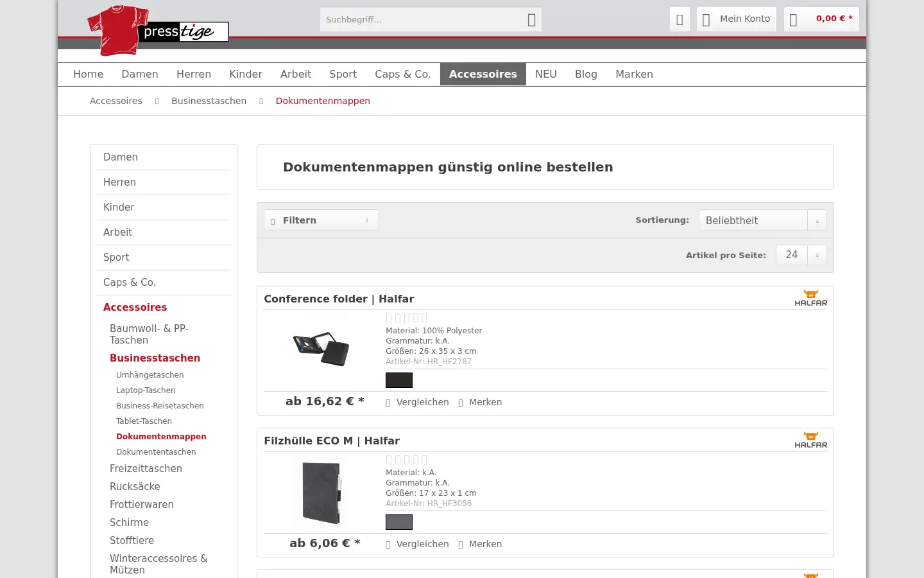Open the Artikel pro Seite 24 dropdown
Screen dimensions: 924x578
coord(801,255)
